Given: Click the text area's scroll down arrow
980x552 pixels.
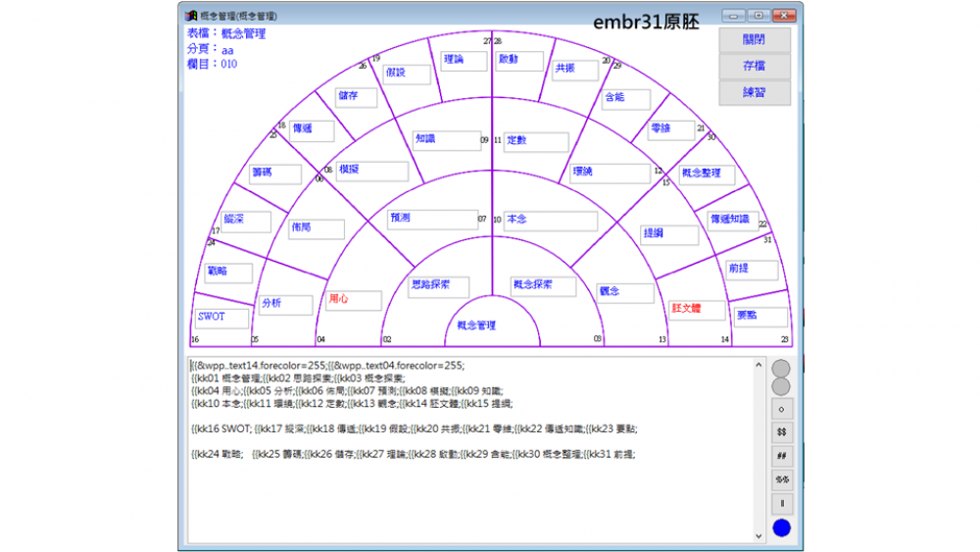Looking at the screenshot, I should (759, 536).
